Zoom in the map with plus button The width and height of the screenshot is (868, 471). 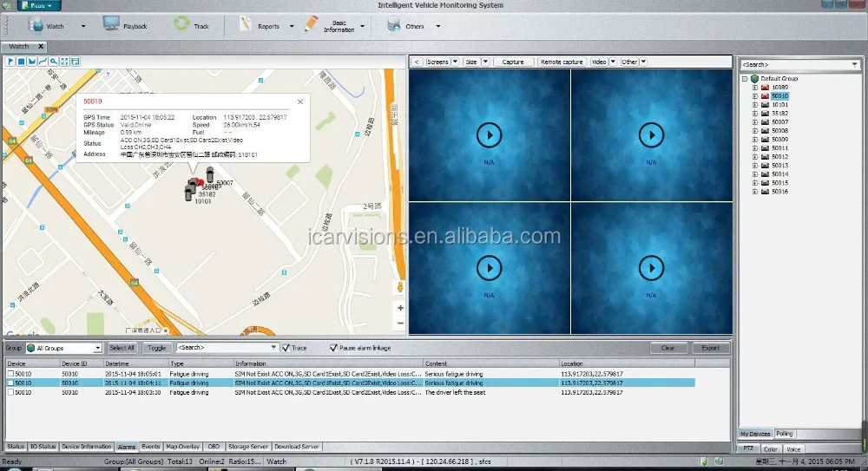pos(400,308)
